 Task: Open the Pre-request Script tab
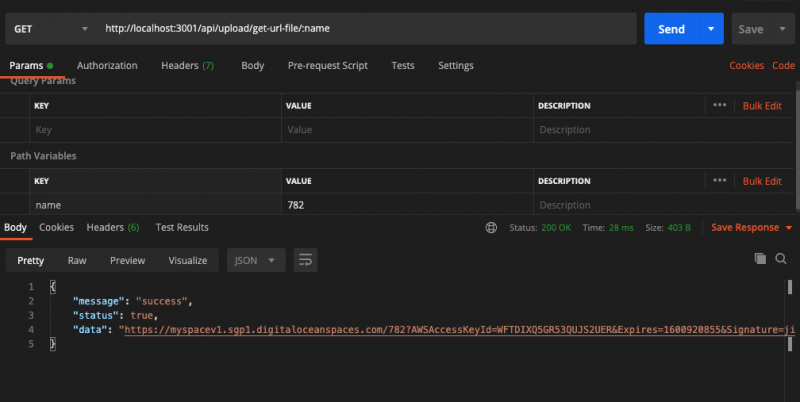pyautogui.click(x=327, y=66)
